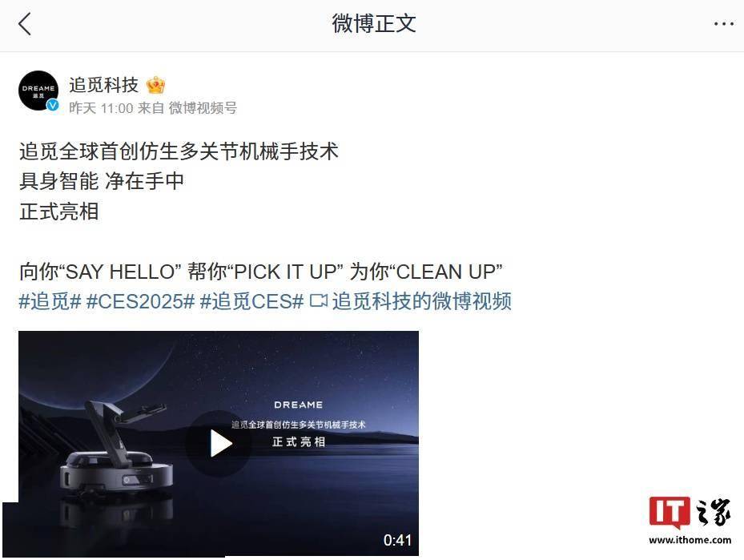Image resolution: width=744 pixels, height=560 pixels.
Task: Open the #CES2025# hashtag
Action: click(140, 301)
